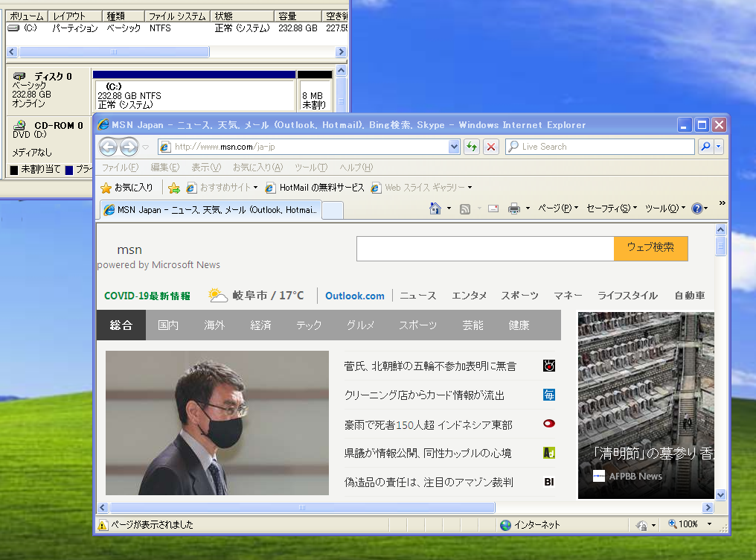Open Favorites star button お気に入り
The width and height of the screenshot is (756, 560).
point(126,188)
